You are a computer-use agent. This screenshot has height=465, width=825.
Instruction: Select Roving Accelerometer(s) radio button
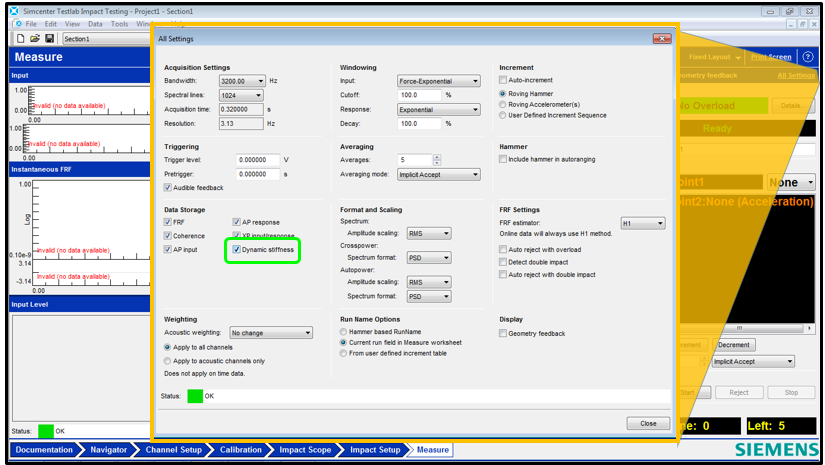click(503, 104)
